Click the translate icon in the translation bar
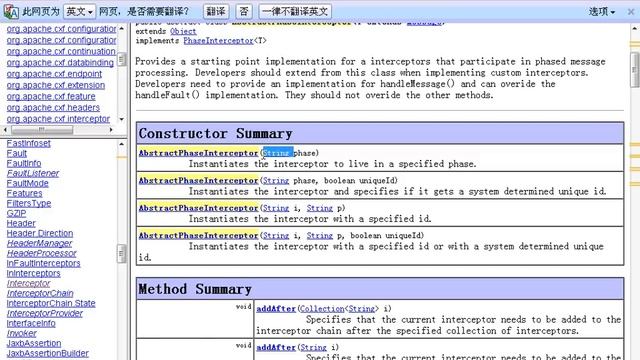Viewport: 640px width, 360px height. (x=11, y=11)
